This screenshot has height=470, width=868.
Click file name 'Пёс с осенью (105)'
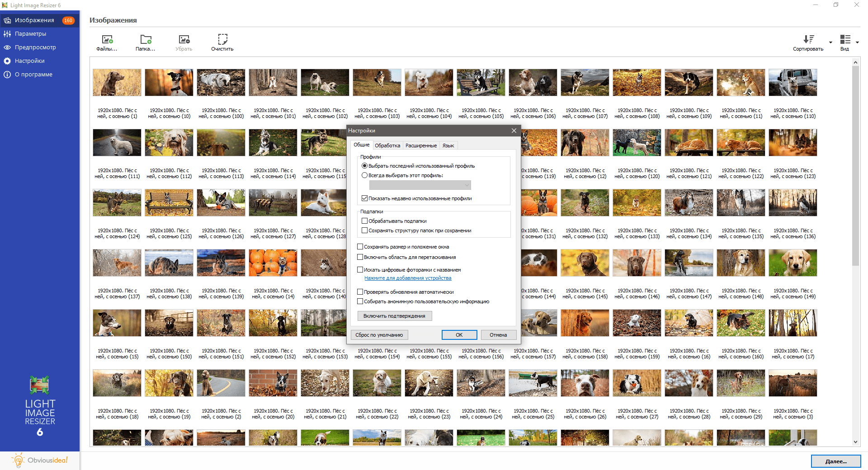(481, 113)
